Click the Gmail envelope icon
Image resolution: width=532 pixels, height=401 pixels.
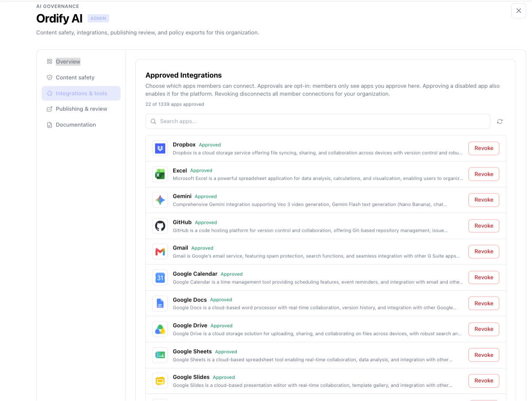pos(160,252)
